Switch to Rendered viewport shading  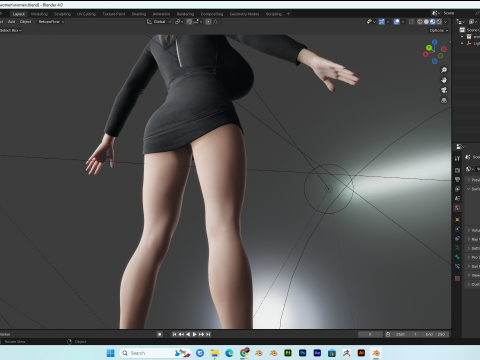[439, 22]
